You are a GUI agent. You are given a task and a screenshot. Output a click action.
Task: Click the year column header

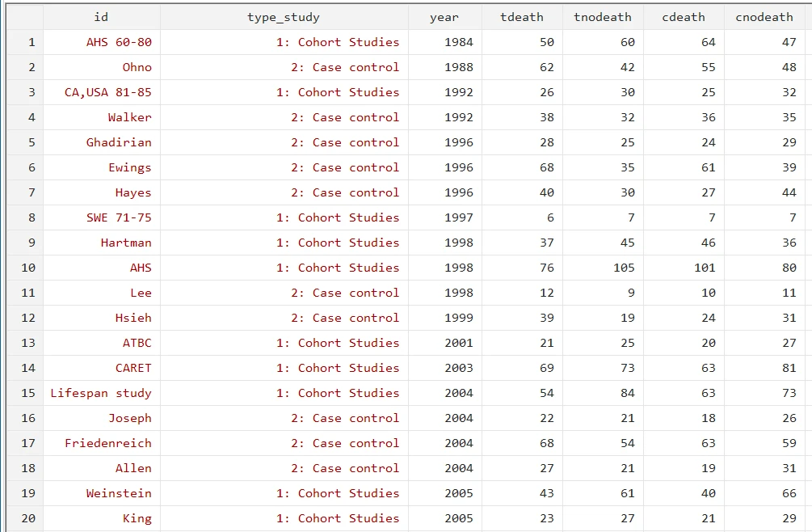444,17
